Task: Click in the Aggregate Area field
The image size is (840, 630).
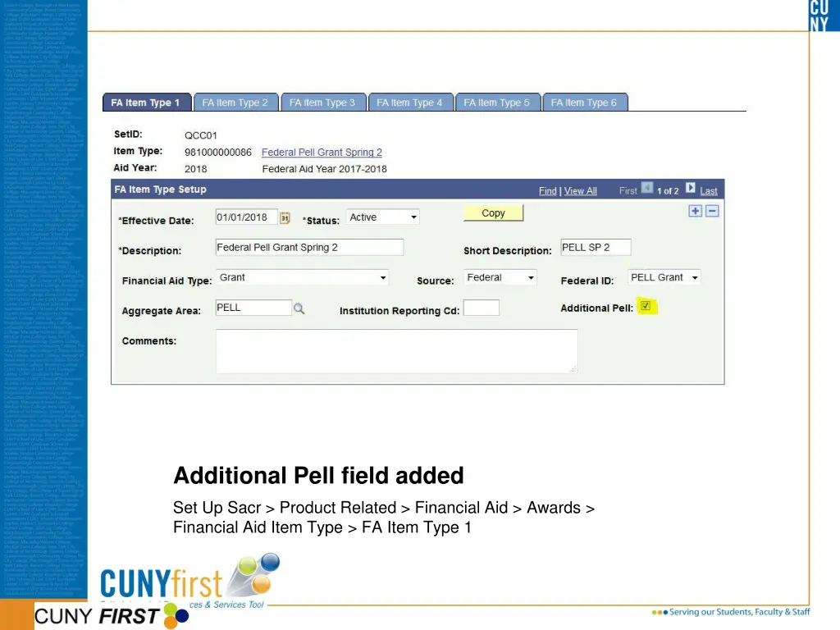Action: (x=253, y=308)
